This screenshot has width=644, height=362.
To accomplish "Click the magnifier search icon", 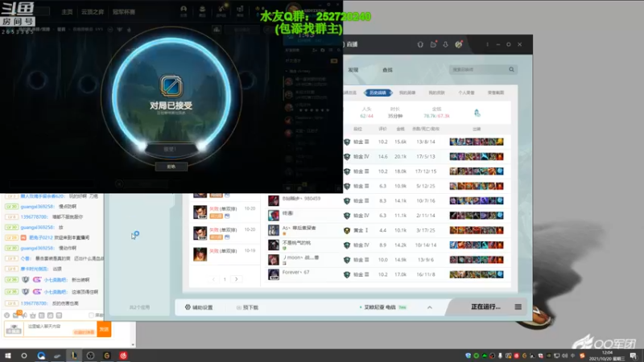I will pos(511,69).
